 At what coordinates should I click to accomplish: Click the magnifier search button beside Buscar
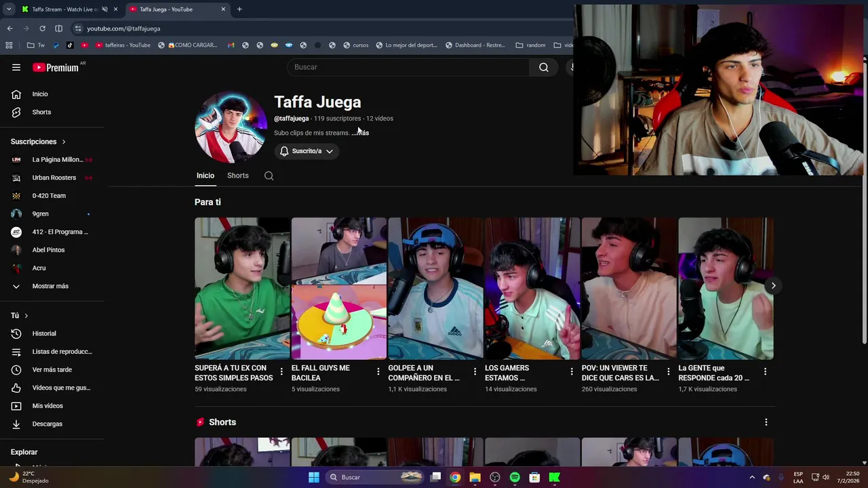tap(544, 67)
